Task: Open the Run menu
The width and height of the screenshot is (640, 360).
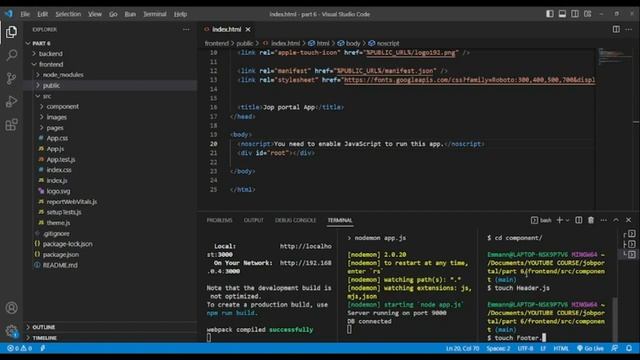Action: tap(130, 14)
